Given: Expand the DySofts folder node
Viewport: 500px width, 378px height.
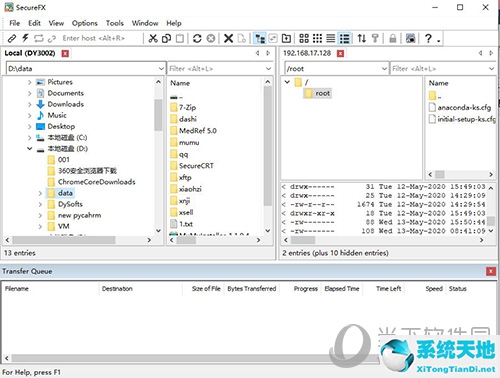Looking at the screenshot, I should pos(40,204).
